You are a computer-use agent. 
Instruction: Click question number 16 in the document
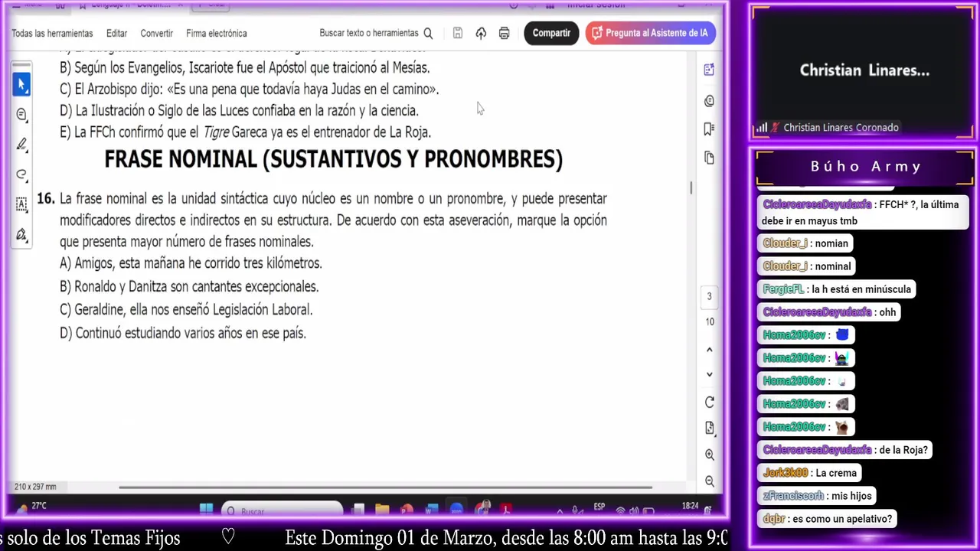point(45,198)
